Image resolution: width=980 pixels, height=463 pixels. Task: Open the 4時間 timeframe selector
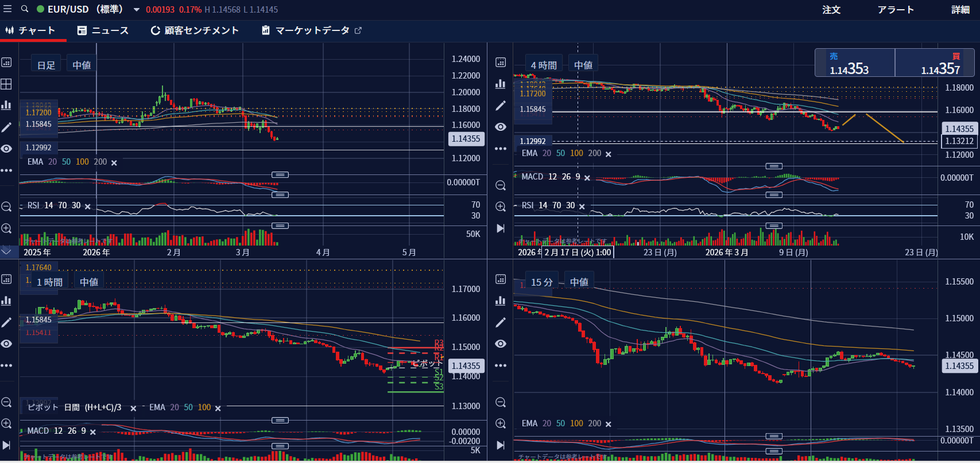544,65
